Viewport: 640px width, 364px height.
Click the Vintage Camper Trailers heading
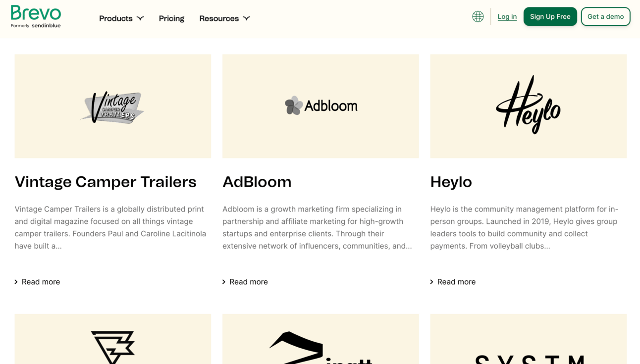[x=106, y=182]
